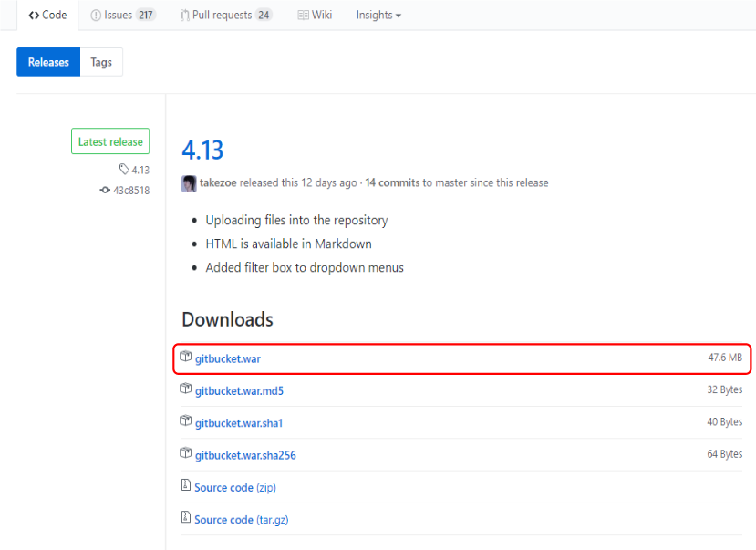756x550 pixels.
Task: Click the Issues count badge 217
Action: [x=146, y=15]
